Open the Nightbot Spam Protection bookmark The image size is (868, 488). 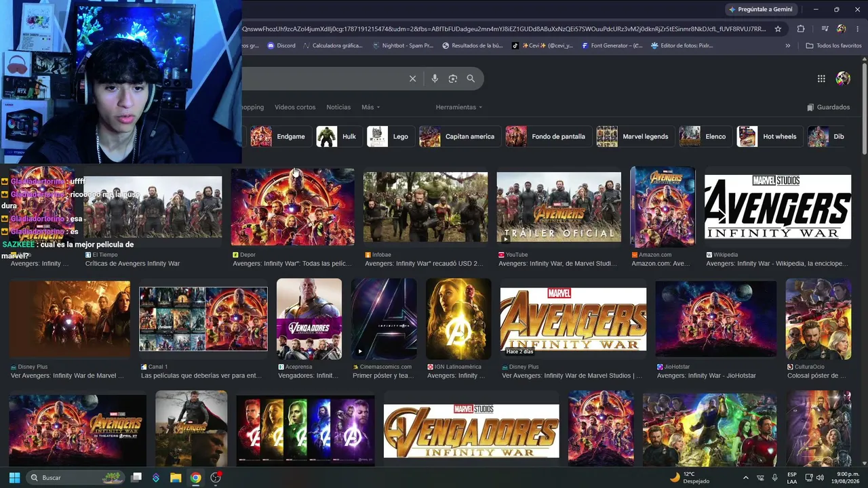tap(403, 45)
